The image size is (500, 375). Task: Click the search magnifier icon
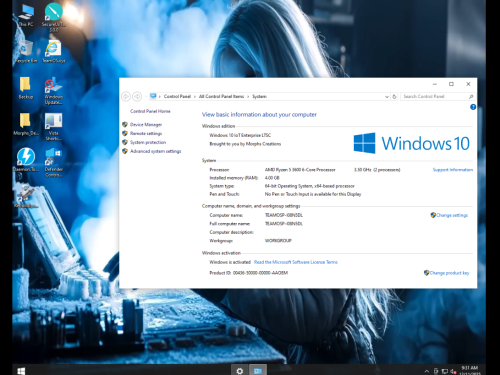pyautogui.click(x=471, y=96)
